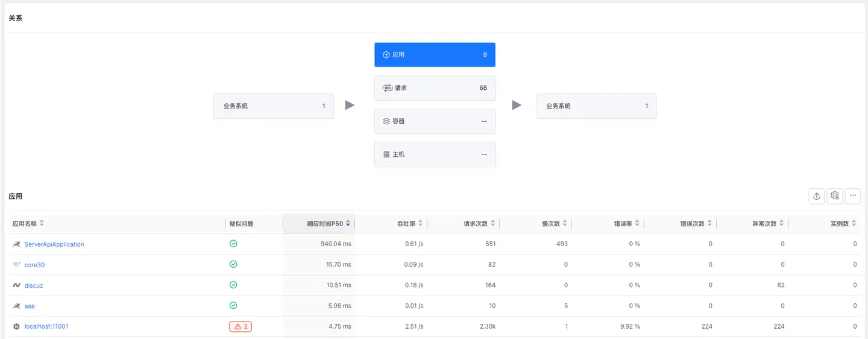Sort the table by 应用名称 column
868x339 pixels.
point(42,224)
